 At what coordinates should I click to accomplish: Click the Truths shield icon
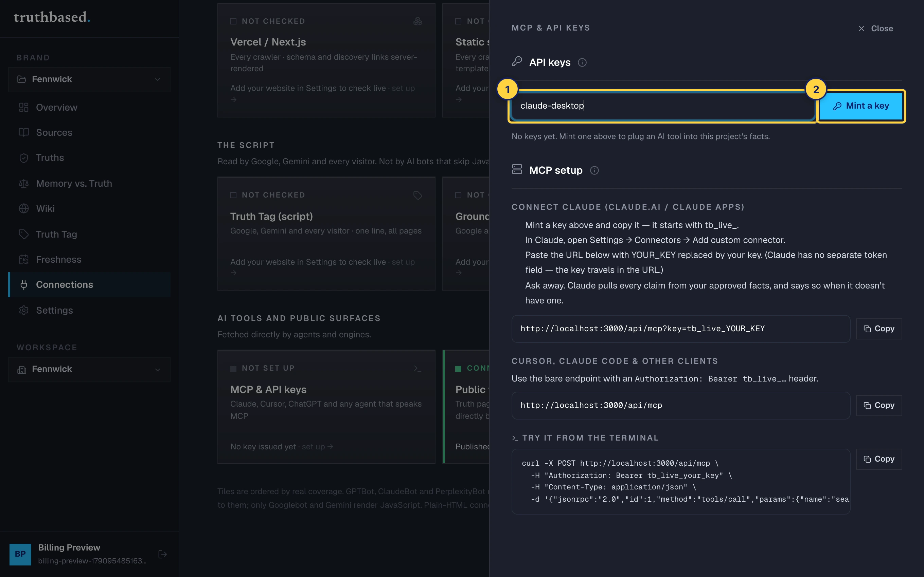[24, 158]
